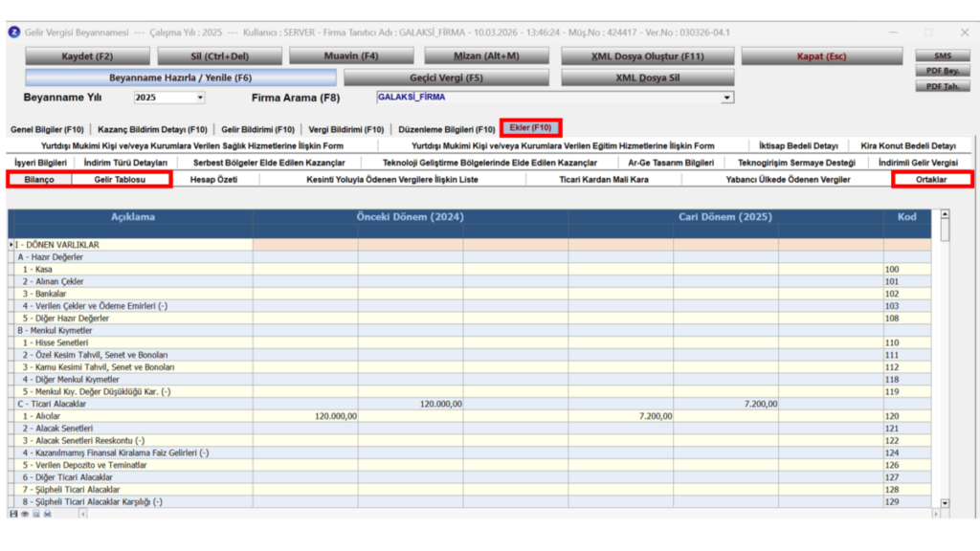Open the Yabancı Ülkede Ödenen Vergiler tab
Image resolution: width=980 pixels, height=551 pixels.
(789, 179)
